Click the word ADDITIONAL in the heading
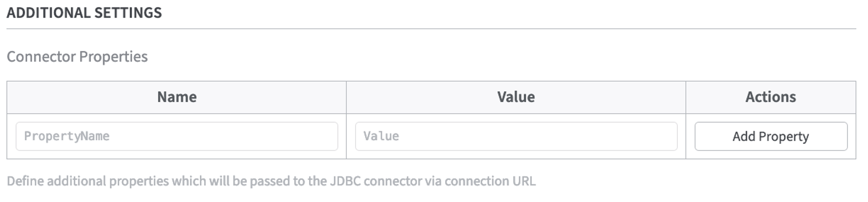The height and width of the screenshot is (202, 868). pyautogui.click(x=48, y=13)
